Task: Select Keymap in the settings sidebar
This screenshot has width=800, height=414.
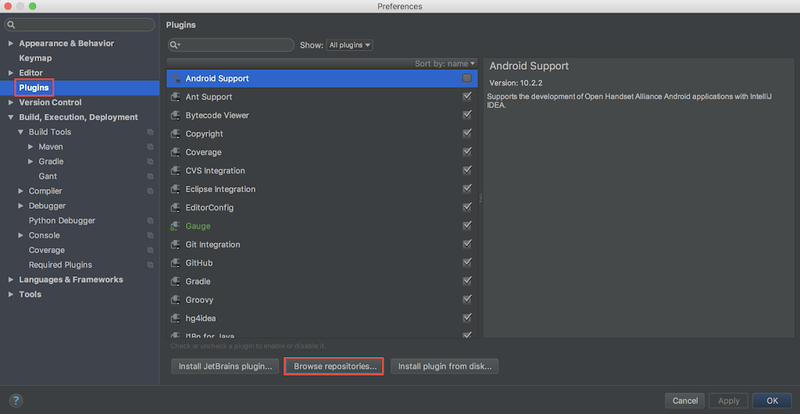Action: coord(35,58)
